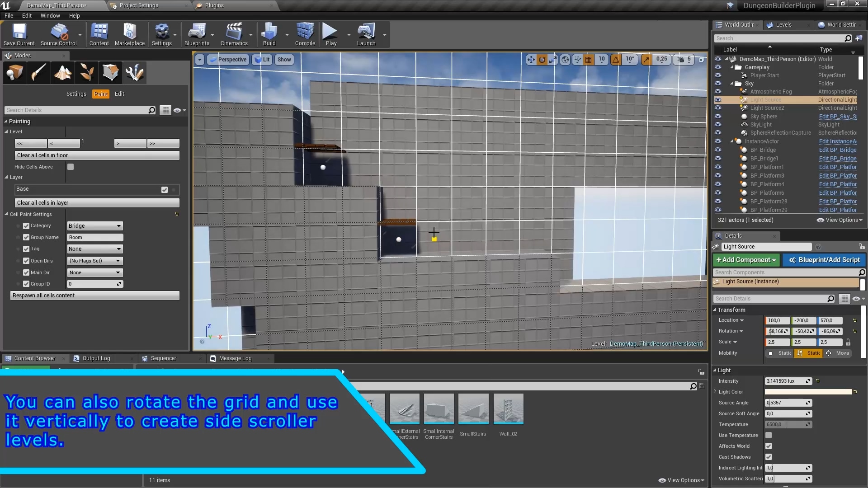Select the Place mode cube icon
The width and height of the screenshot is (868, 488).
click(14, 72)
